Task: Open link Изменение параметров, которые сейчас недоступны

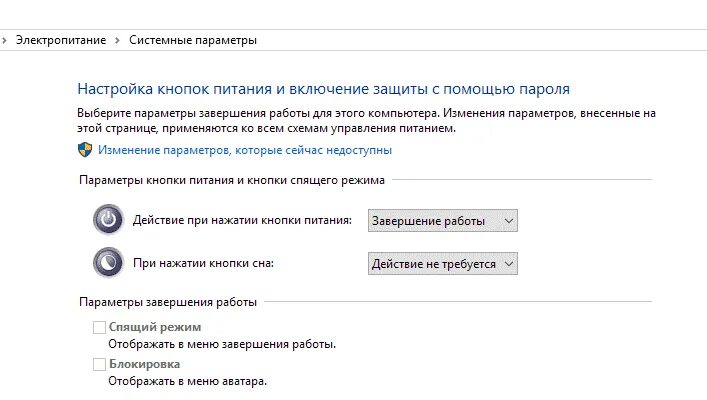Action: point(245,150)
